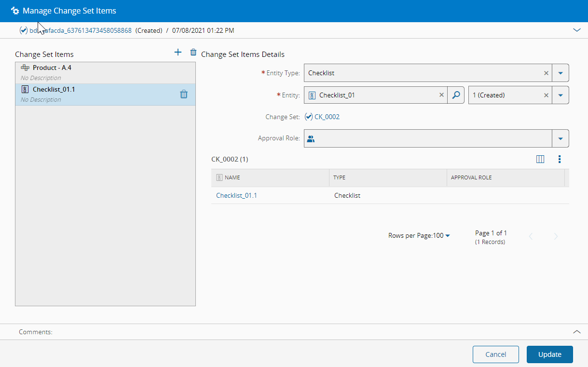Expand the Approval Role dropdown
Viewport: 588px width, 367px height.
pyautogui.click(x=561, y=138)
